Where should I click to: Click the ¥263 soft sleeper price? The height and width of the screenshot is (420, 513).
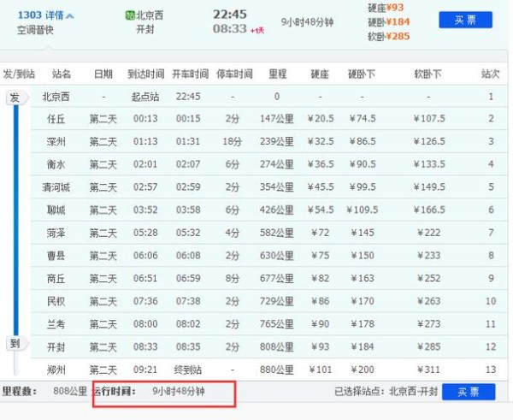[428, 301]
